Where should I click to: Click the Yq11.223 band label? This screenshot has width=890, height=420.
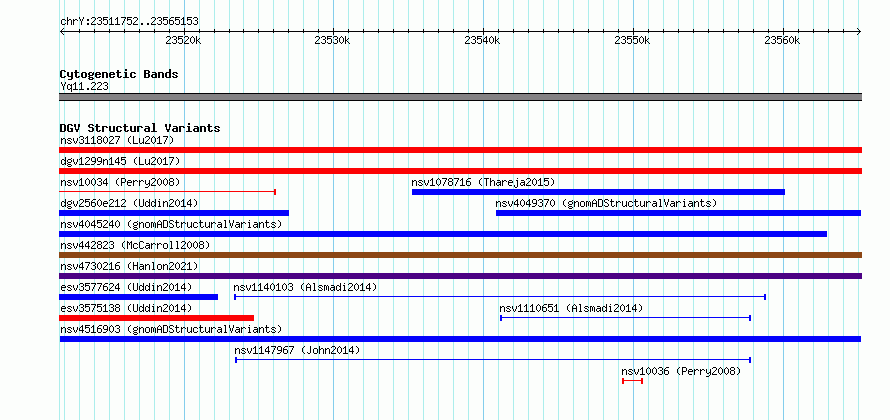(85, 86)
